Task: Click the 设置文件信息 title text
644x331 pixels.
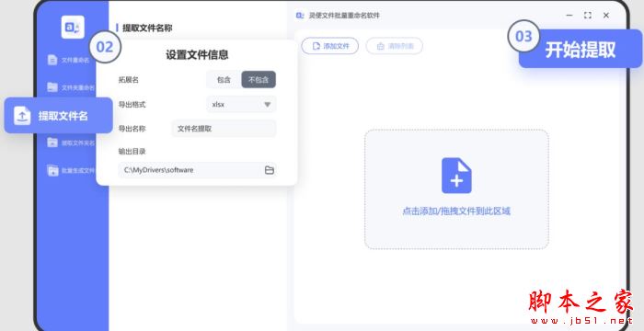Action: [x=197, y=54]
